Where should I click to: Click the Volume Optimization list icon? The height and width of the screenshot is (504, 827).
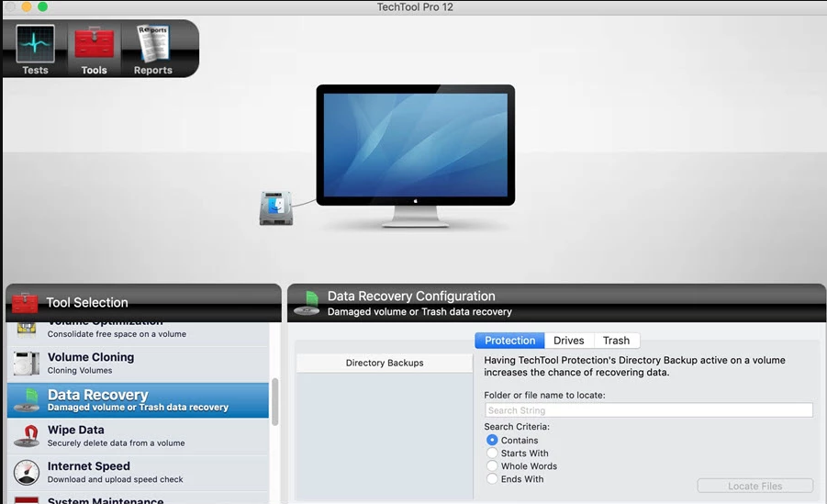pos(27,330)
